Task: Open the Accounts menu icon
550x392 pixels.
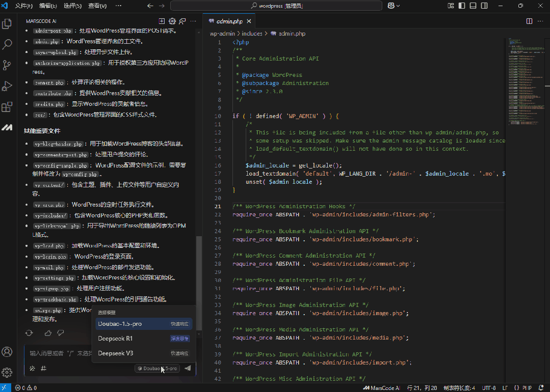Action: [x=7, y=352]
